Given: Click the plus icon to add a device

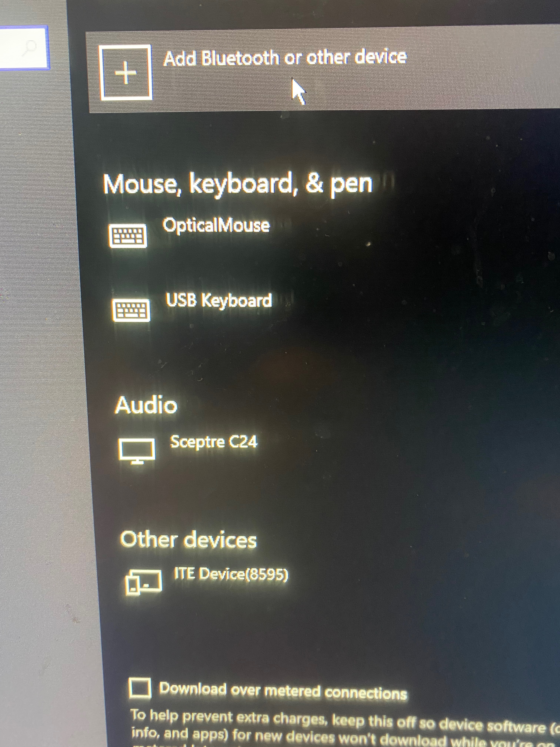Looking at the screenshot, I should coord(126,72).
